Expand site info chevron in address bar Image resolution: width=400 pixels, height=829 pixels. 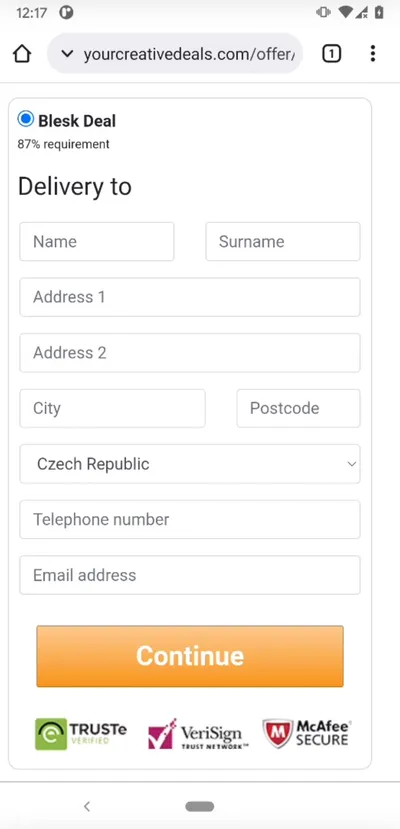pyautogui.click(x=67, y=53)
